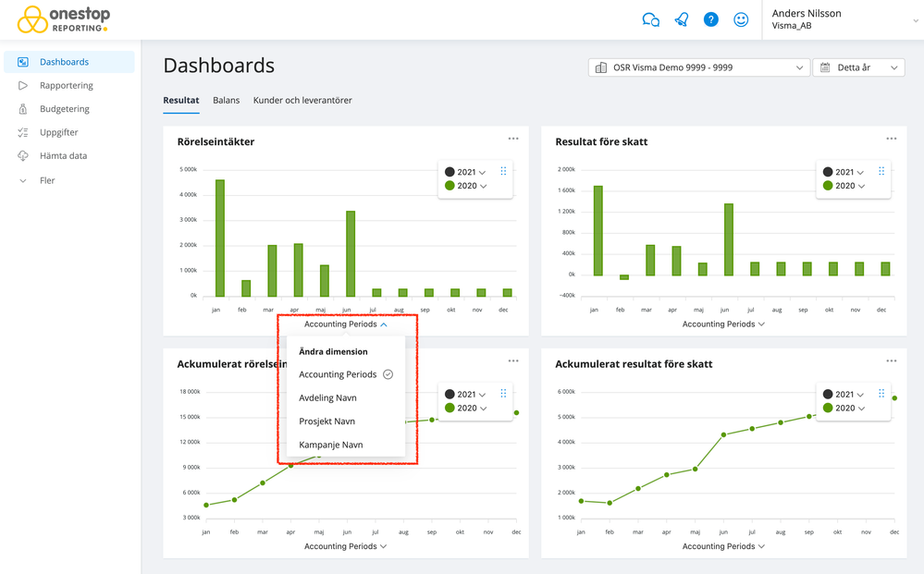This screenshot has width=924, height=574.
Task: Click Ackumulerat rörelseintäkter legend drag handle
Action: point(503,393)
